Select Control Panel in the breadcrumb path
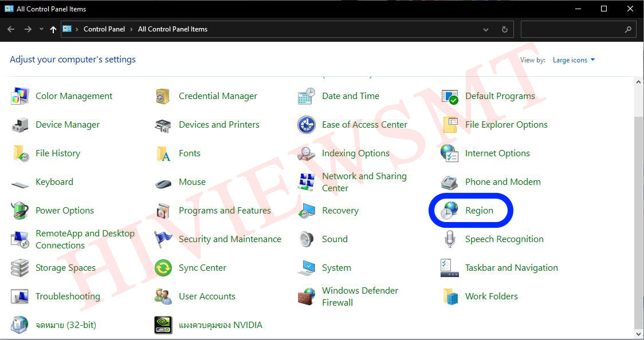 click(104, 29)
